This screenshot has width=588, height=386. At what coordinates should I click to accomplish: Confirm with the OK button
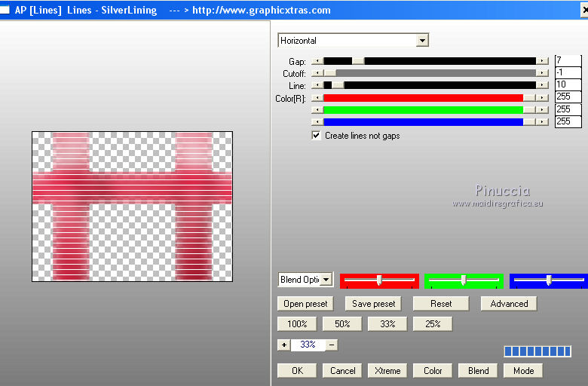(x=297, y=371)
